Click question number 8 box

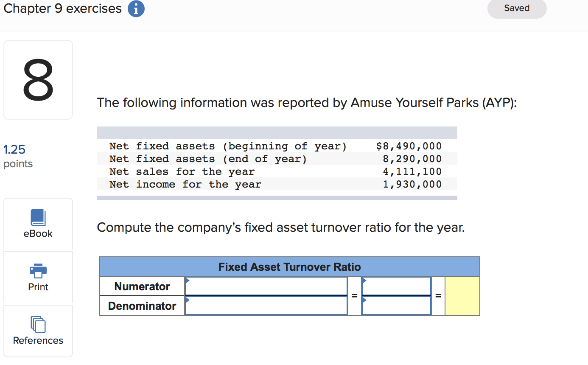coord(38,80)
